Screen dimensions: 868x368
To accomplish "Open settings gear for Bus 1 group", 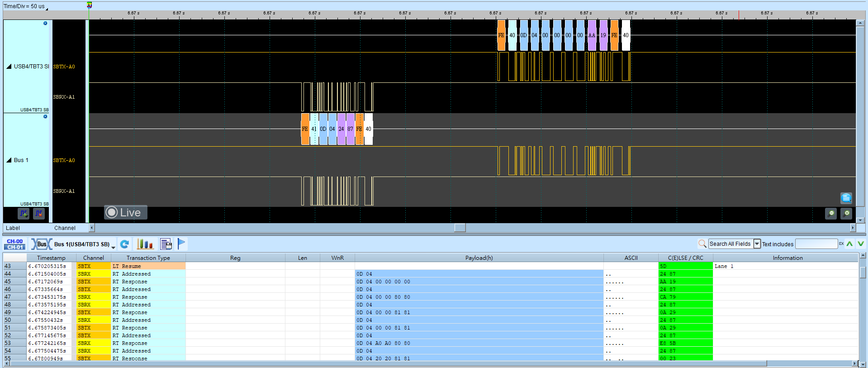I will (x=45, y=116).
